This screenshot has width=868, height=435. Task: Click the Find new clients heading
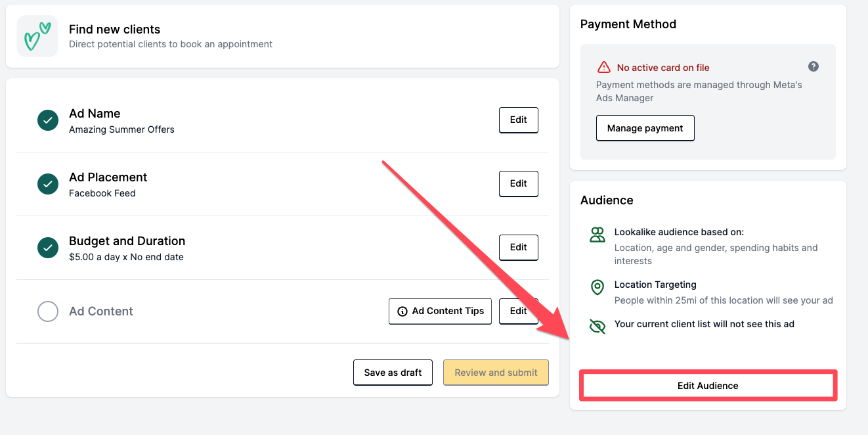tap(114, 30)
